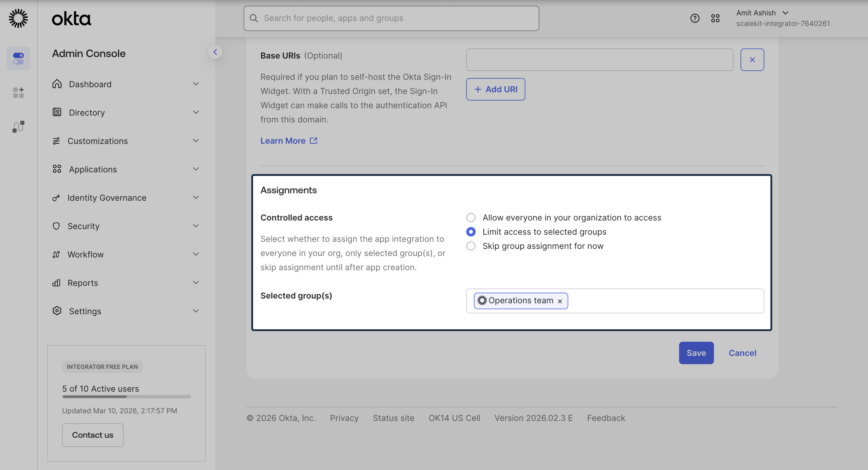Click the active users progress bar
This screenshot has width=868, height=470.
(x=126, y=397)
